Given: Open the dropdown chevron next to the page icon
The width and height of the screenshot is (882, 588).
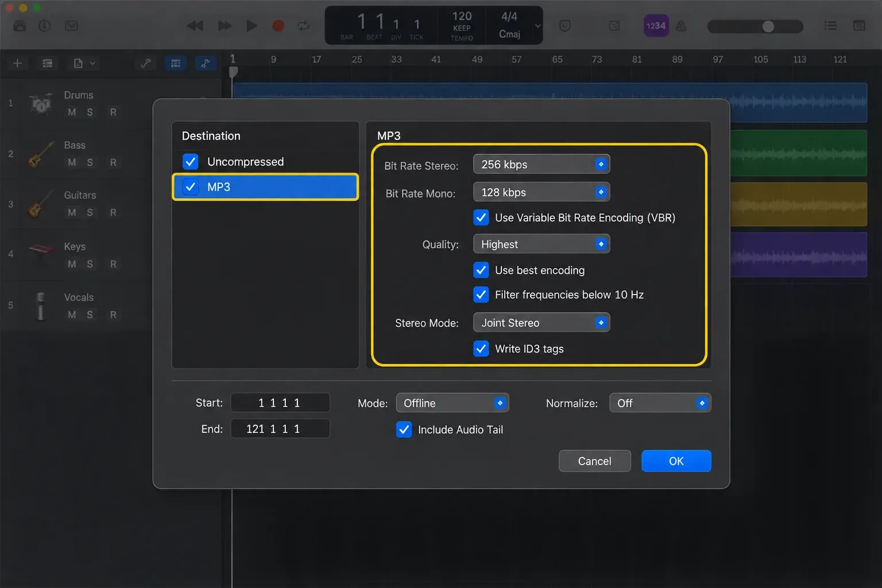Looking at the screenshot, I should coord(92,63).
